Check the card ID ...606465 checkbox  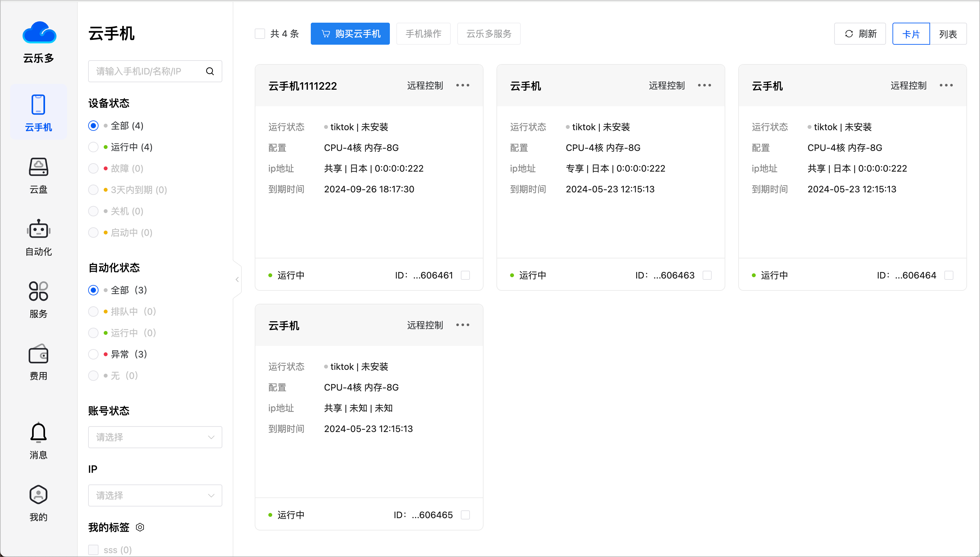(465, 515)
